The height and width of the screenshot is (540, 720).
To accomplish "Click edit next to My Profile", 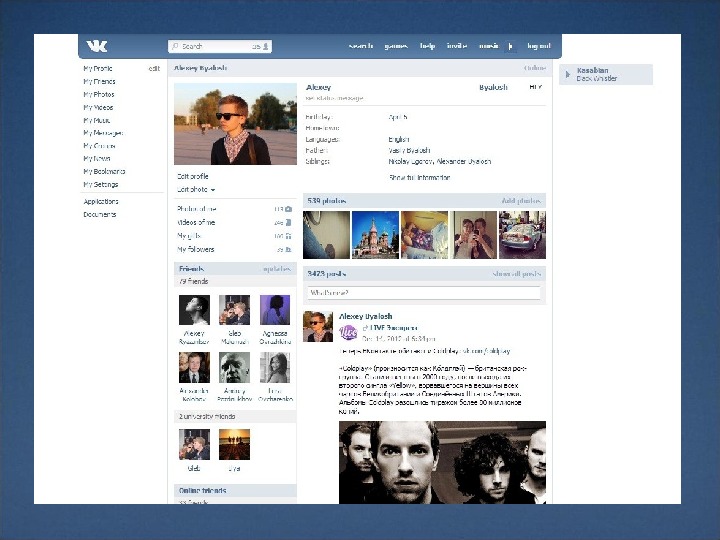I will (x=154, y=68).
